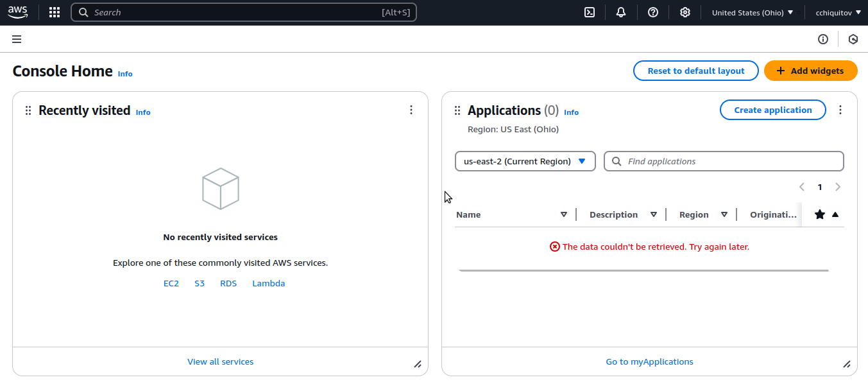The image size is (868, 382).
Task: Go to previous page of applications
Action: point(802,187)
